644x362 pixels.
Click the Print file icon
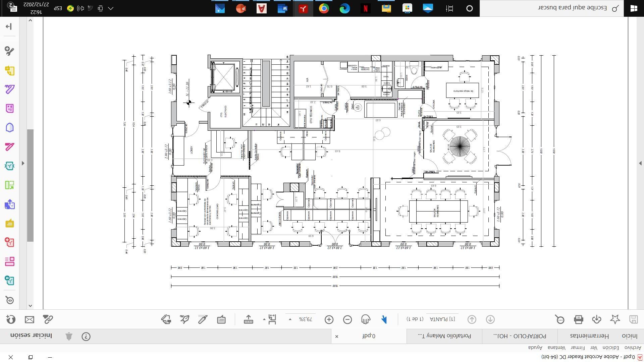coord(578,319)
